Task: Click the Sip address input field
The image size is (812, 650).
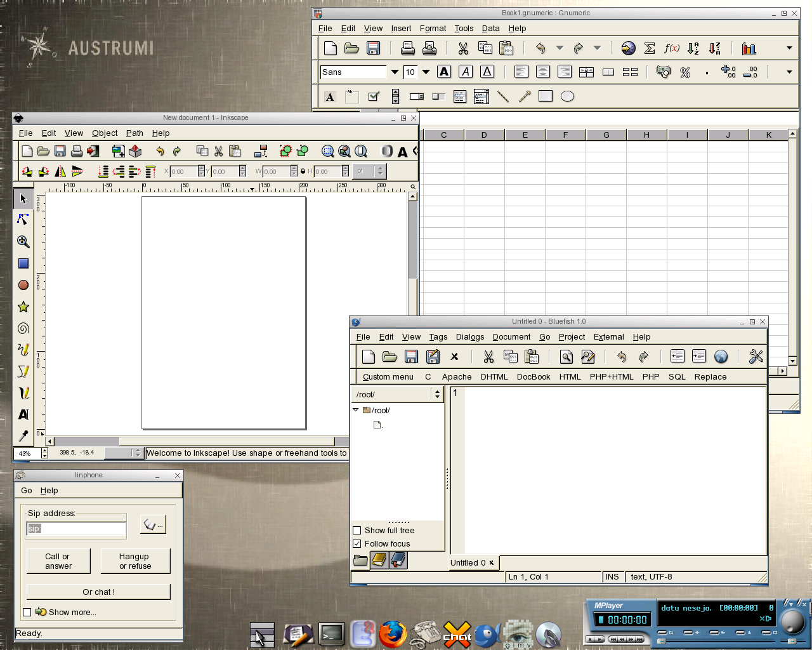Action: (x=76, y=529)
